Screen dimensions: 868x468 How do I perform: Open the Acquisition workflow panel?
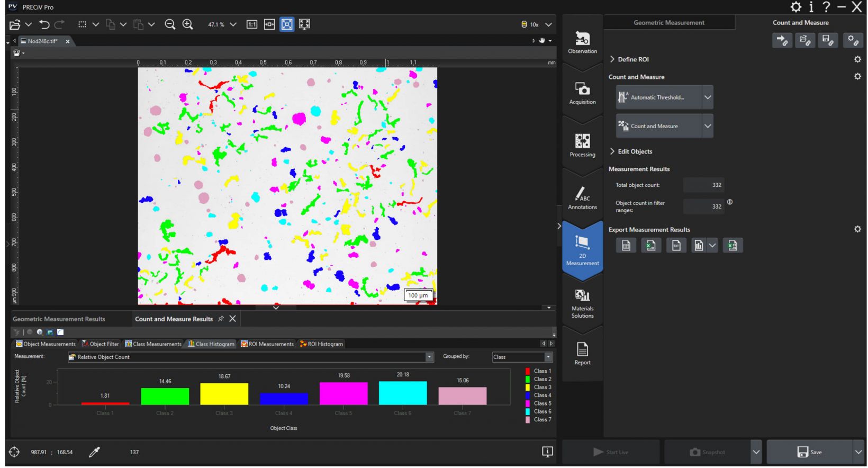point(582,93)
